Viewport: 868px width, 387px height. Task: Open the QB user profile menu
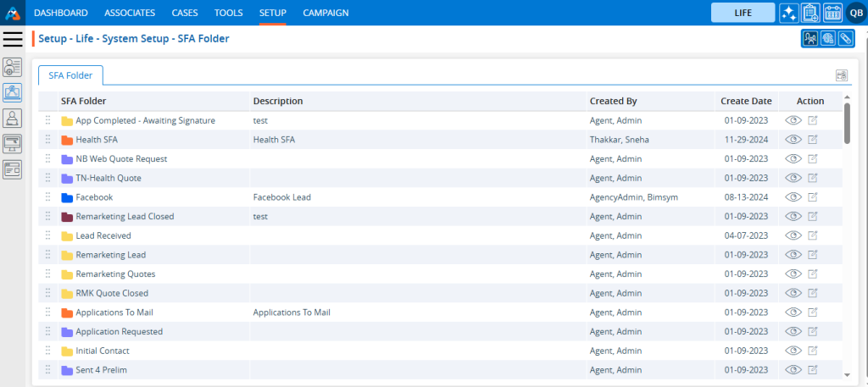pyautogui.click(x=855, y=13)
